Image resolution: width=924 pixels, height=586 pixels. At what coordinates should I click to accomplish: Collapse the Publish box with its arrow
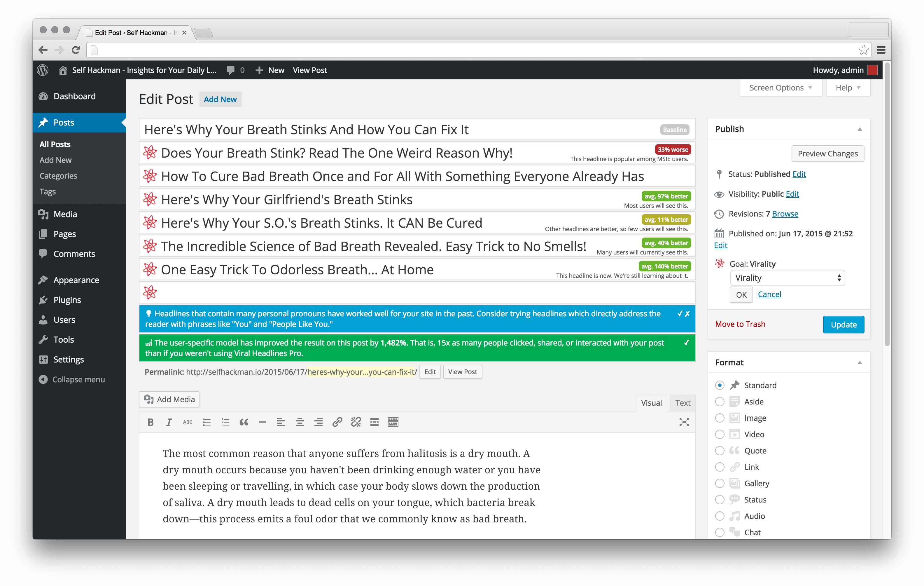click(x=860, y=129)
